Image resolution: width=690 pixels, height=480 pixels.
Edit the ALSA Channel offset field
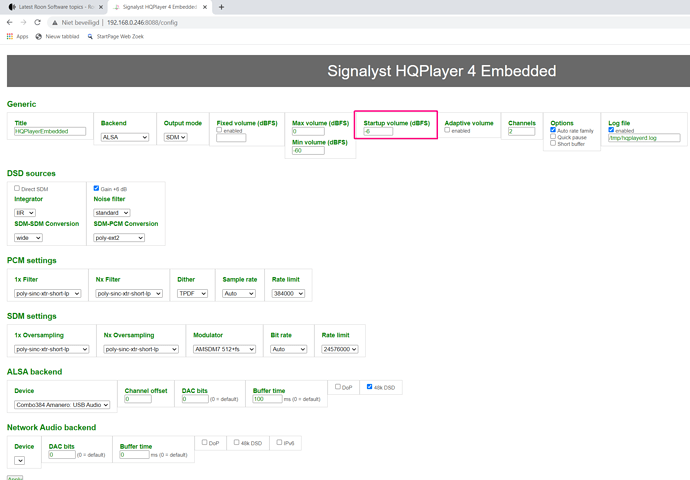tap(138, 399)
